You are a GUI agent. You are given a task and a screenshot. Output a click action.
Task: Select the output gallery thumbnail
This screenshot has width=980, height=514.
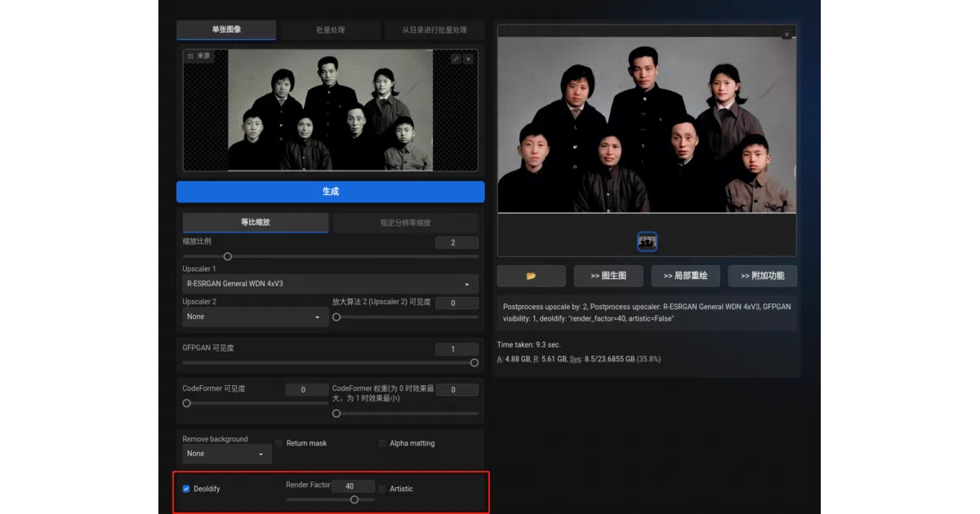(x=647, y=241)
